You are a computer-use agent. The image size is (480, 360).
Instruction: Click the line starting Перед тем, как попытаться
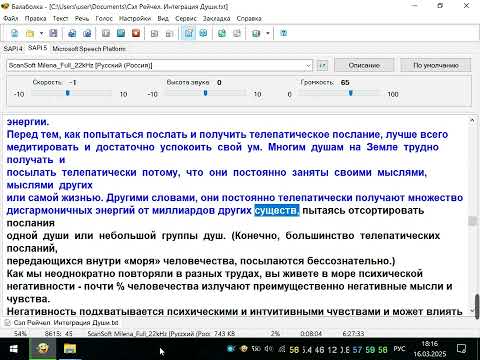click(227, 135)
